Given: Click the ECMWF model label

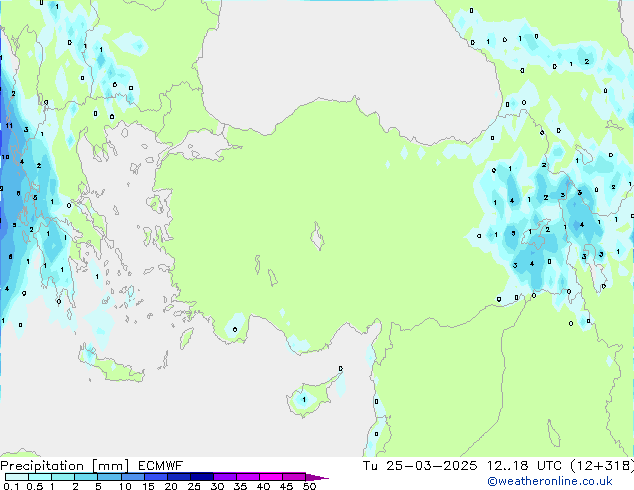Looking at the screenshot, I should [161, 466].
